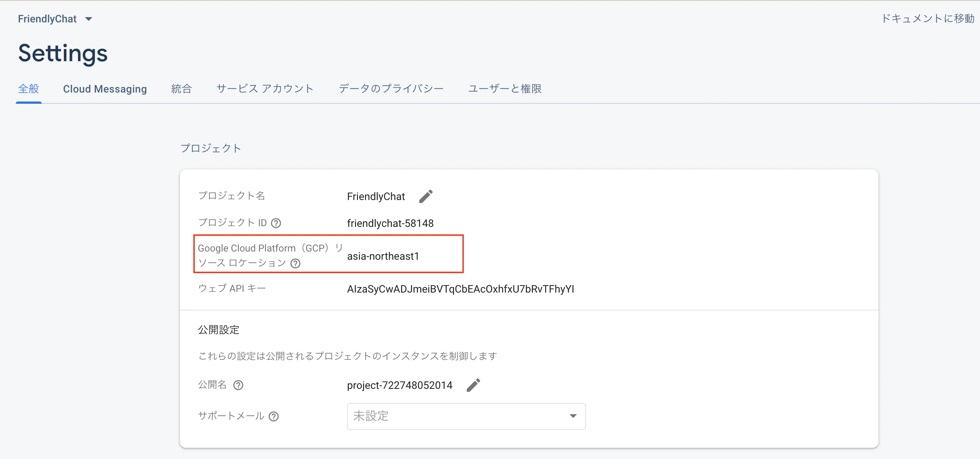Select the 全般 tab
The width and height of the screenshot is (980, 459).
28,88
